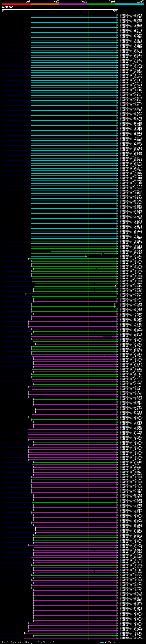Select the UniRef100_O04936 label
Image resolution: width=146 pixels, height=644 pixels.
tap(131, 98)
